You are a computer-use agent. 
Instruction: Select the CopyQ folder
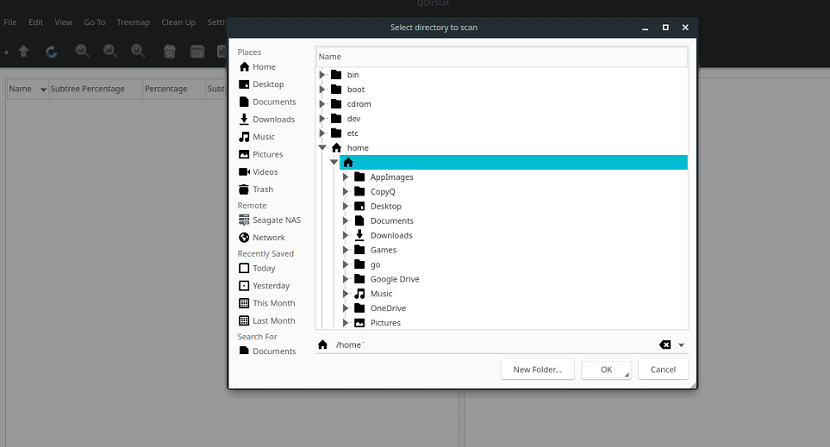(x=383, y=192)
